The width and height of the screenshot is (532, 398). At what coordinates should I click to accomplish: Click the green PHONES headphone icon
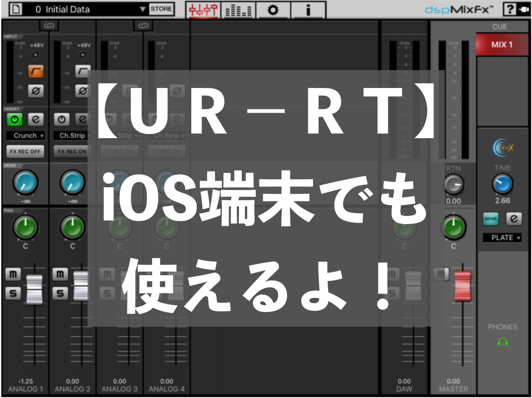[x=502, y=342]
